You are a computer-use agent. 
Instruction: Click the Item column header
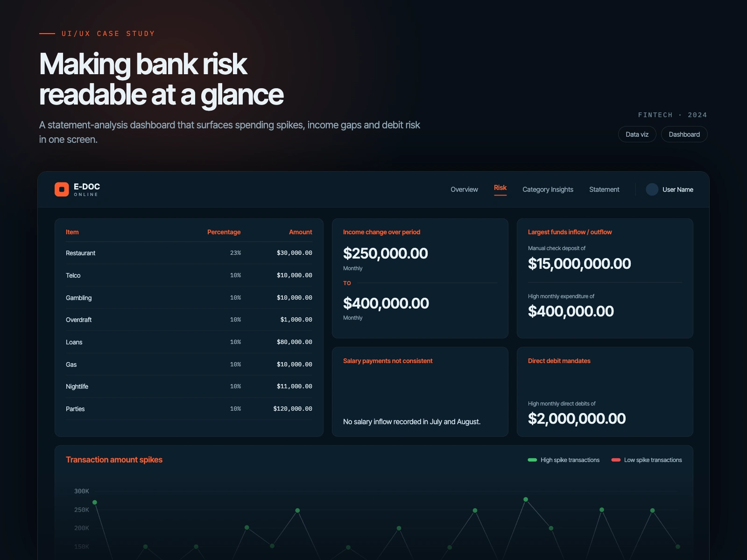coord(72,232)
